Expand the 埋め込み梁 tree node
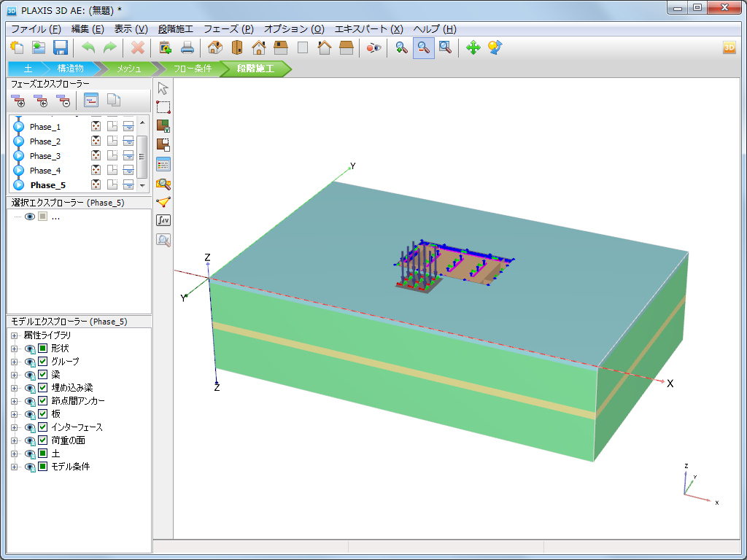The width and height of the screenshot is (747, 560). tap(14, 388)
